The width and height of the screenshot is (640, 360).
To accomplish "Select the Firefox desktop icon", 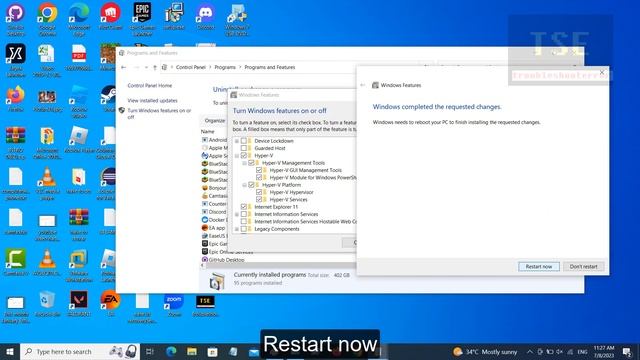I will (16, 99).
